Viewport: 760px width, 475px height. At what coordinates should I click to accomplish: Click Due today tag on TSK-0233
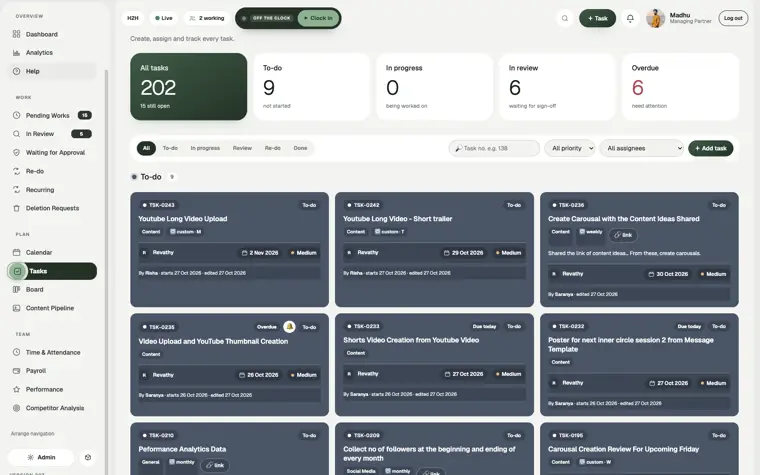click(484, 326)
